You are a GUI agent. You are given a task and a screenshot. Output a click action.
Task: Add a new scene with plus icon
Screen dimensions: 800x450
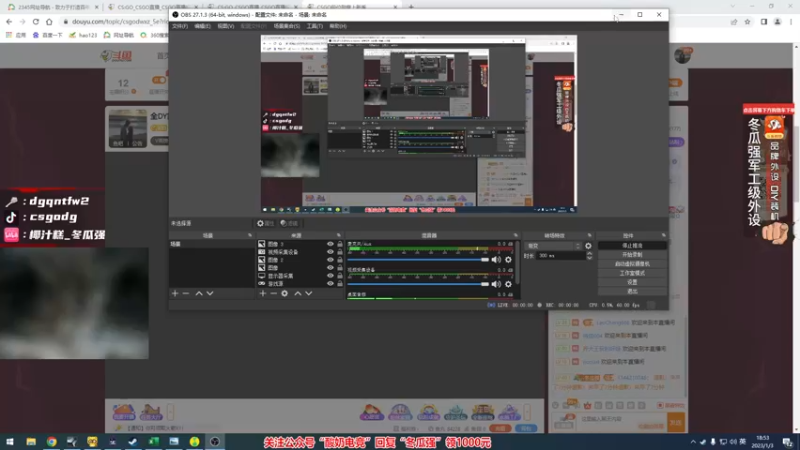click(175, 293)
